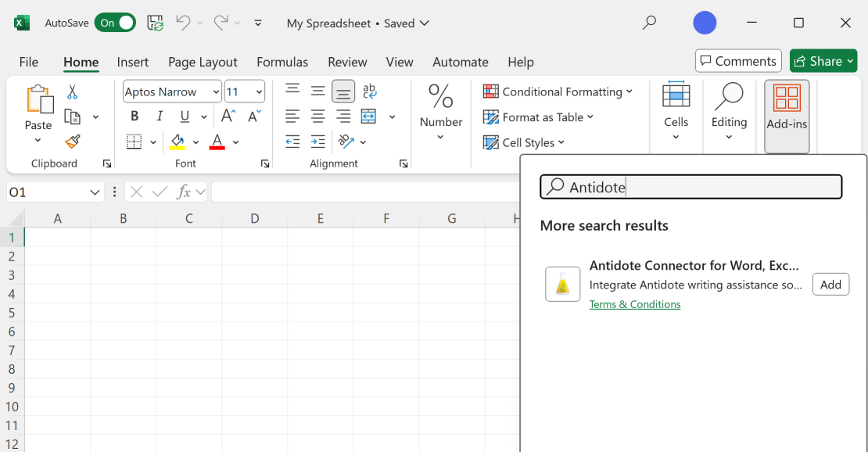
Task: Click the Increase Indent icon
Action: (x=317, y=142)
